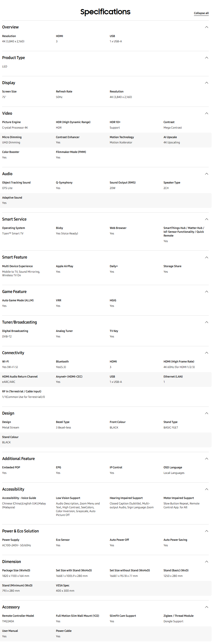Collapse the Smart Feature section

206,258
